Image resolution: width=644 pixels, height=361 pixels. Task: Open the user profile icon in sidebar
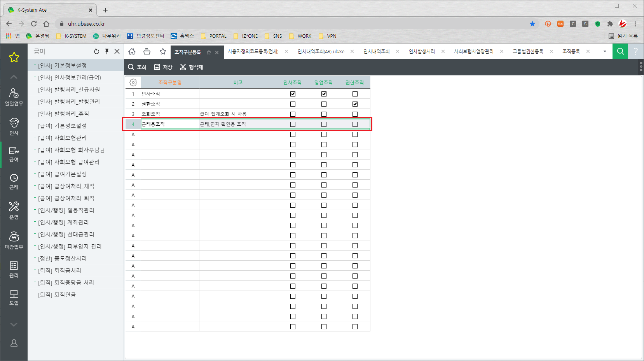(14, 343)
